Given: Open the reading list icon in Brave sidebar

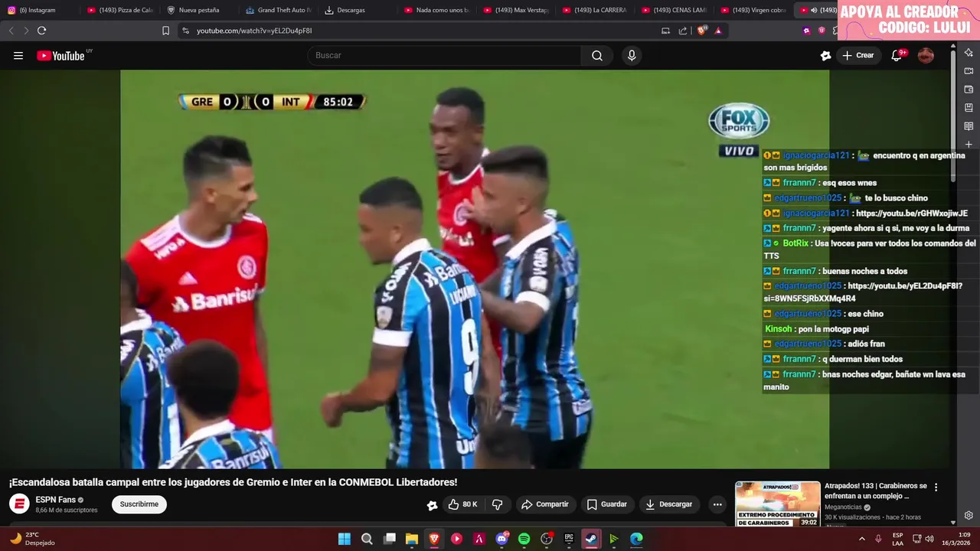Looking at the screenshot, I should tap(969, 126).
